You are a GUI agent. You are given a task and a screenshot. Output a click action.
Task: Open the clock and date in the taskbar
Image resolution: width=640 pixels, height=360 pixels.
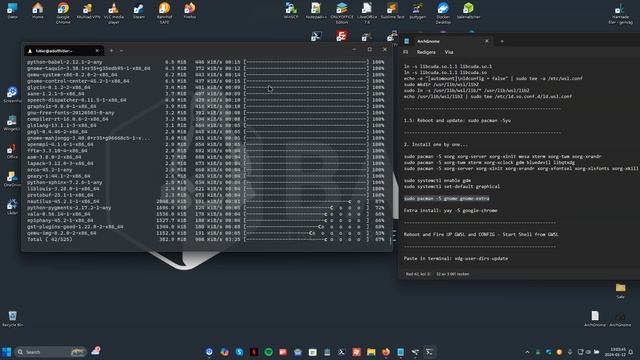tap(617, 352)
